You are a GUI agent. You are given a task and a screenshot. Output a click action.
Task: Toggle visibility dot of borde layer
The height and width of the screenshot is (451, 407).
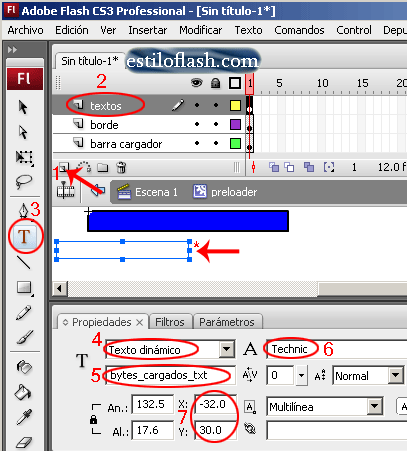tap(197, 124)
